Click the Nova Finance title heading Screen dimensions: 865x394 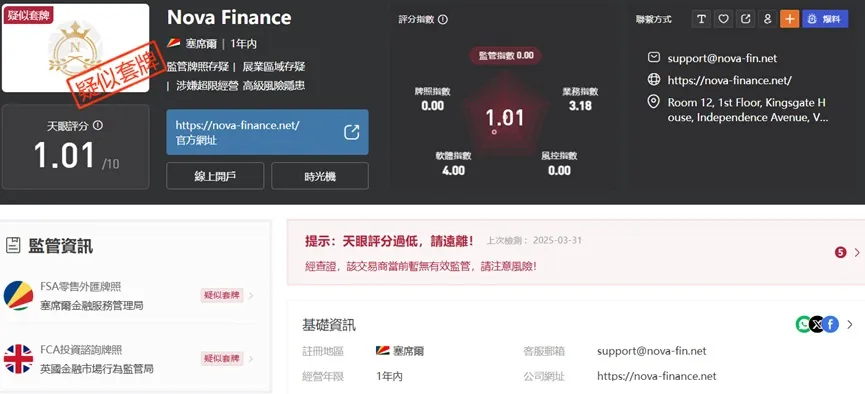pos(229,18)
